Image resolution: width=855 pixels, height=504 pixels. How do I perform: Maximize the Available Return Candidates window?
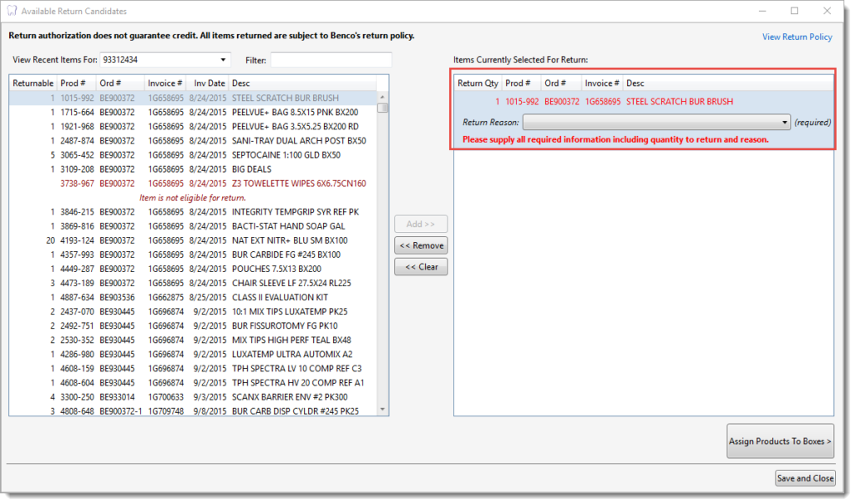click(794, 11)
